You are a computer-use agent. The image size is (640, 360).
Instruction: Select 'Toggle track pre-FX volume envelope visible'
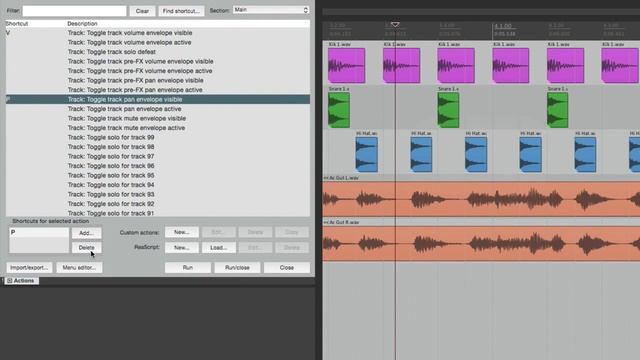[158, 61]
